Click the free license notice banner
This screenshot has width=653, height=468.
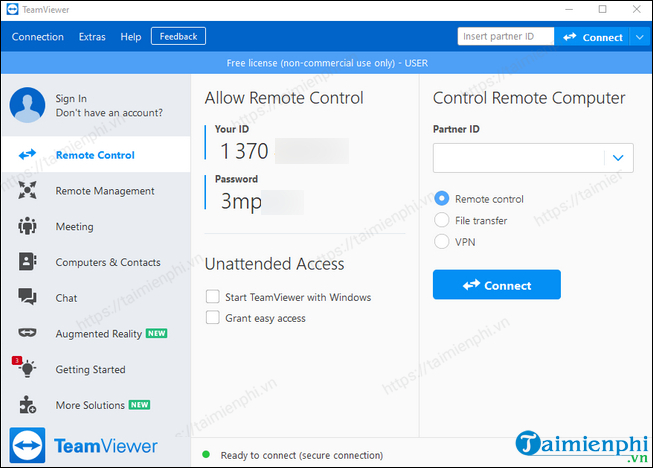tap(326, 63)
